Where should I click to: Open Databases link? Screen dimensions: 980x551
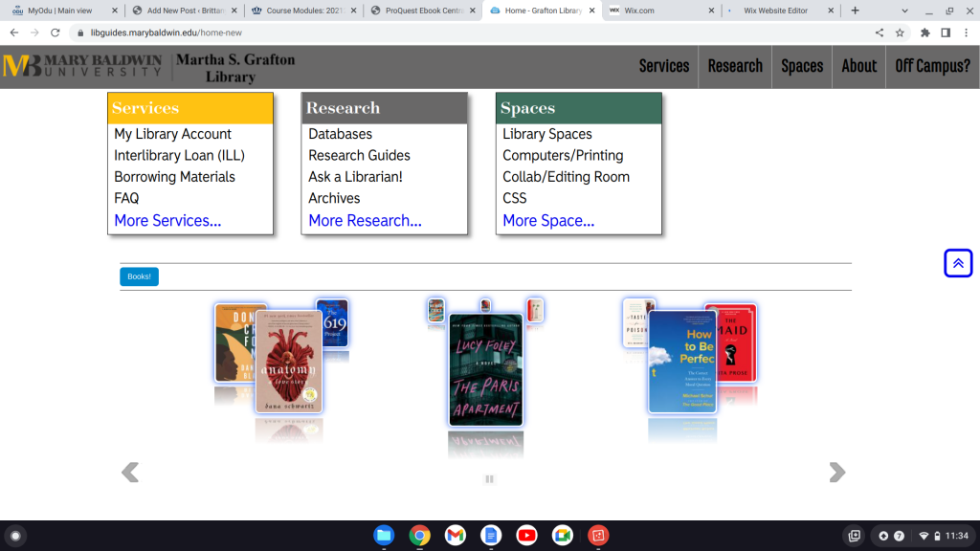340,134
